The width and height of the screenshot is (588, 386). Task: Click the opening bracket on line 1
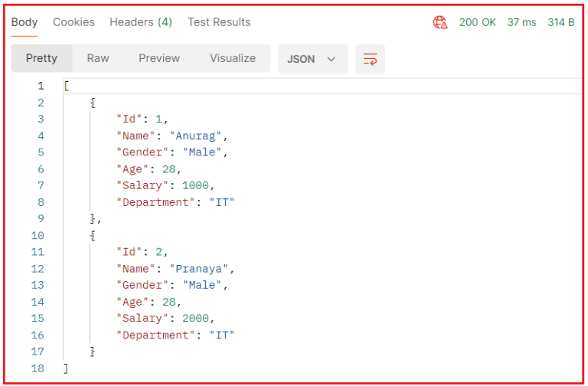click(x=67, y=86)
